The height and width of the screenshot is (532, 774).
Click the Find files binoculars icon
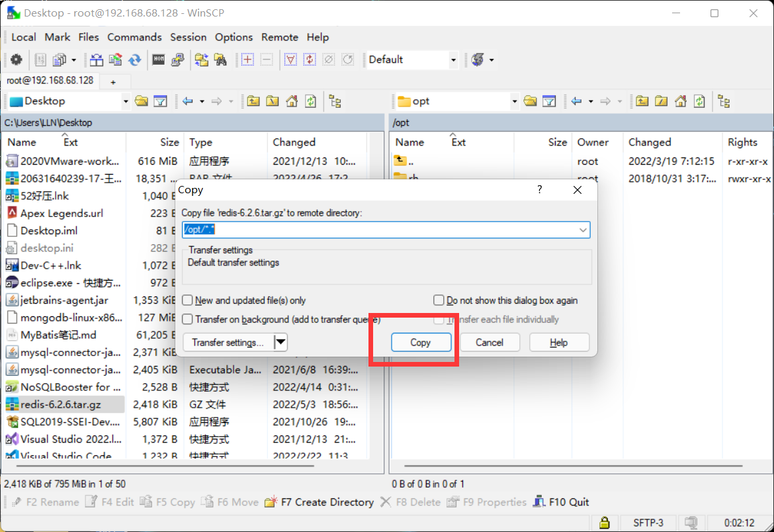[221, 60]
